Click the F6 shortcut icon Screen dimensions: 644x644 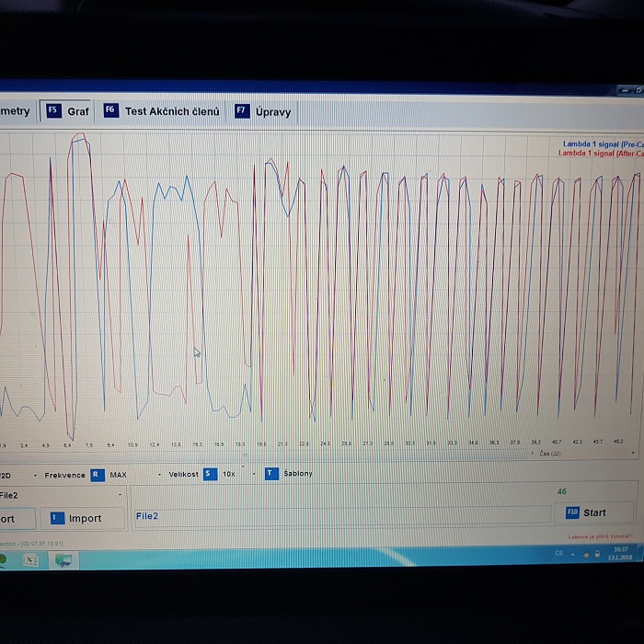click(x=110, y=110)
